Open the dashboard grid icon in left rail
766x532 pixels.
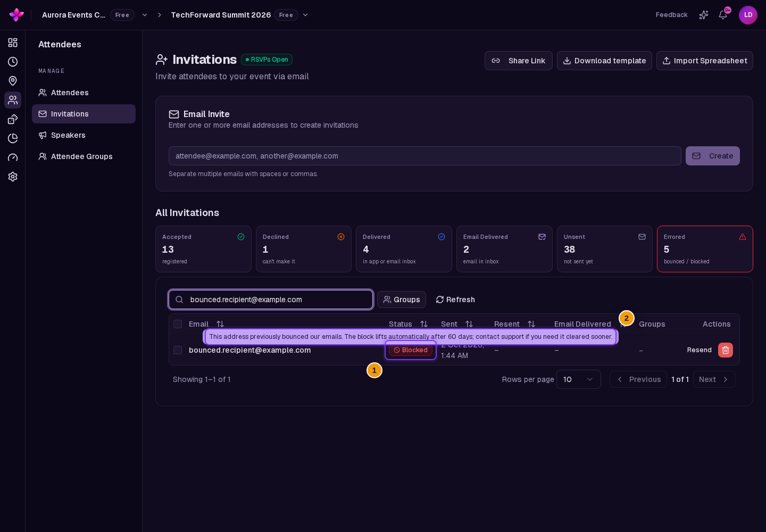(x=13, y=43)
